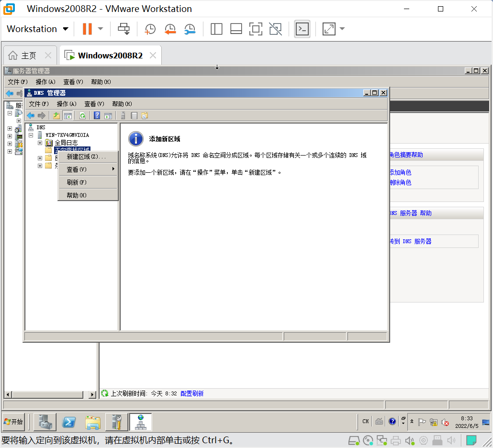Expand the 全局日志 tree node
The image size is (493, 448).
click(x=40, y=143)
